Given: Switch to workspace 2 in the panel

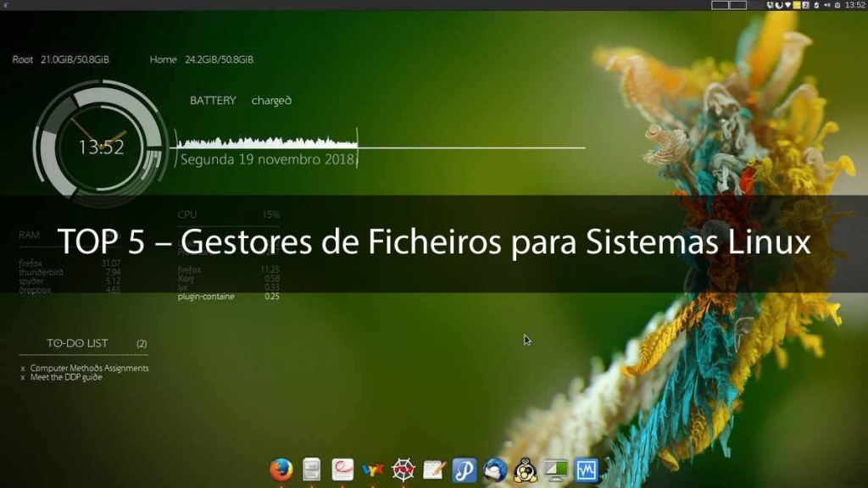Looking at the screenshot, I should tap(737, 8).
